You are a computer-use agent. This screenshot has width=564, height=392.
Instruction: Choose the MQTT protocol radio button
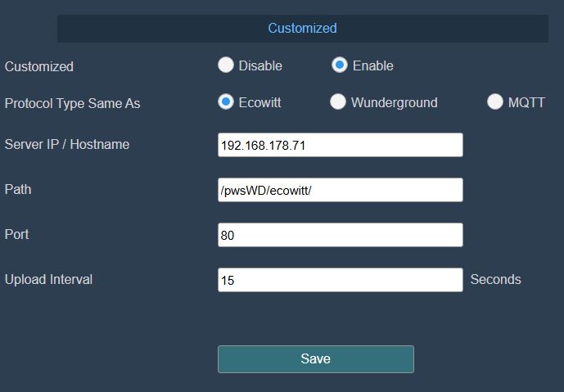click(x=494, y=102)
